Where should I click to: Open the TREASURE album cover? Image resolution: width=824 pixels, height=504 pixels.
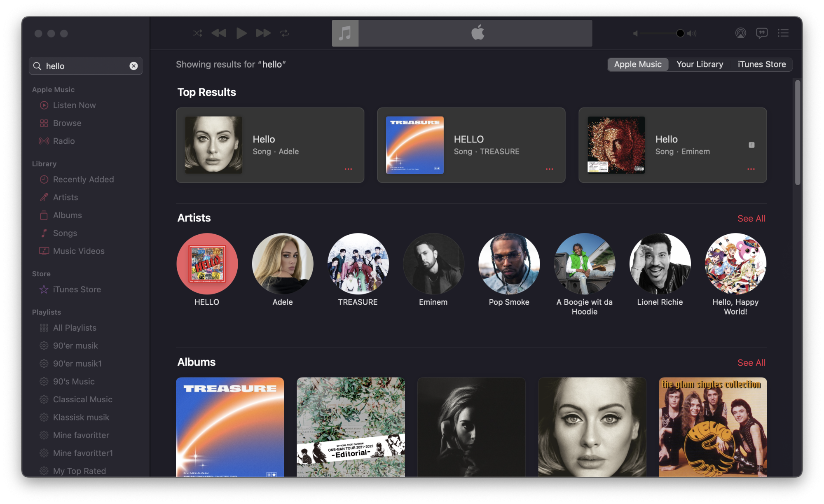[230, 427]
